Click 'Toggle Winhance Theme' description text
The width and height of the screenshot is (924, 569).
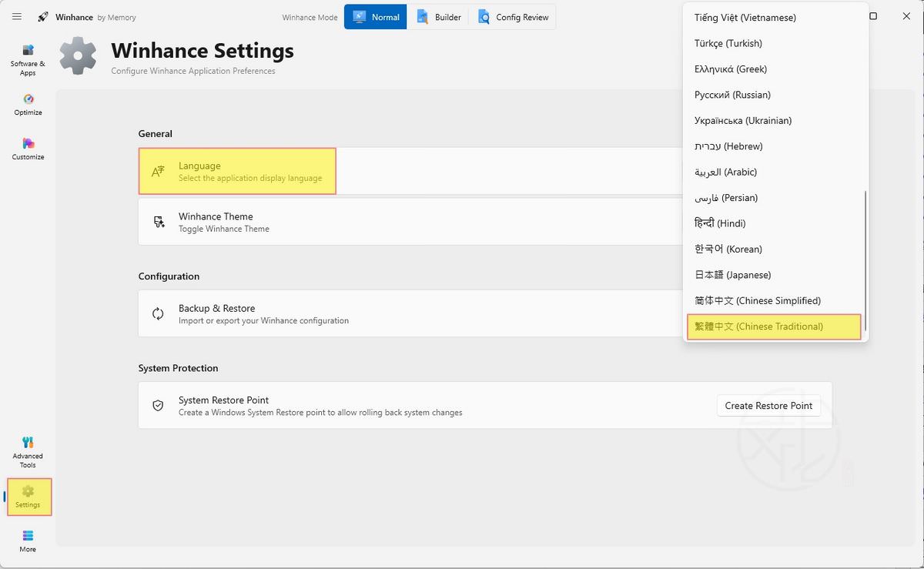point(224,229)
